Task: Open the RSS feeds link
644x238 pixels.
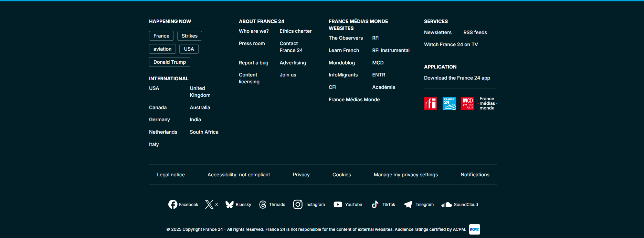Action: pos(475,32)
